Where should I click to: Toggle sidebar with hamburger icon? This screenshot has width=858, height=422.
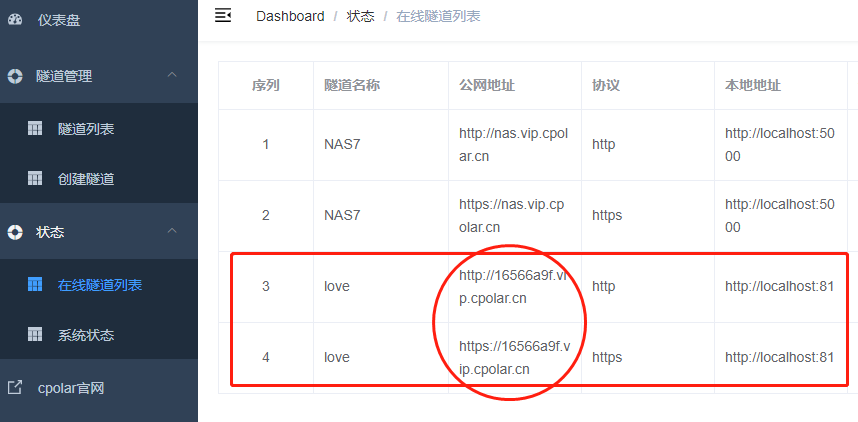[x=223, y=16]
